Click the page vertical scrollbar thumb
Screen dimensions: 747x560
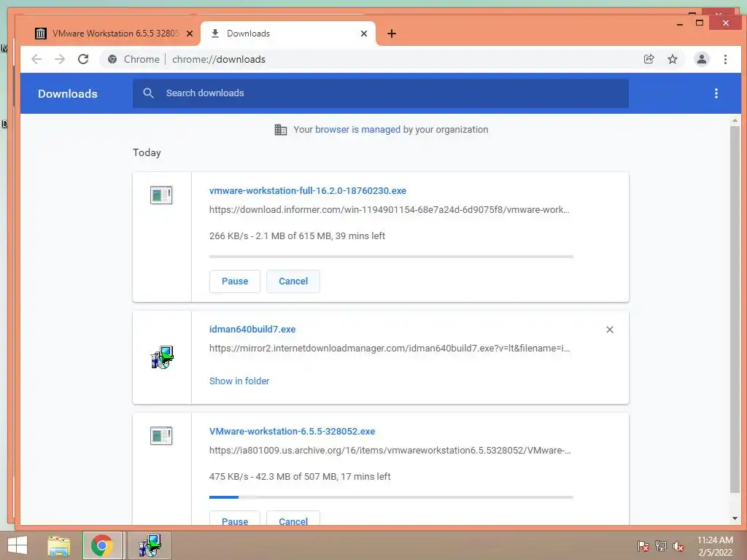(x=735, y=309)
